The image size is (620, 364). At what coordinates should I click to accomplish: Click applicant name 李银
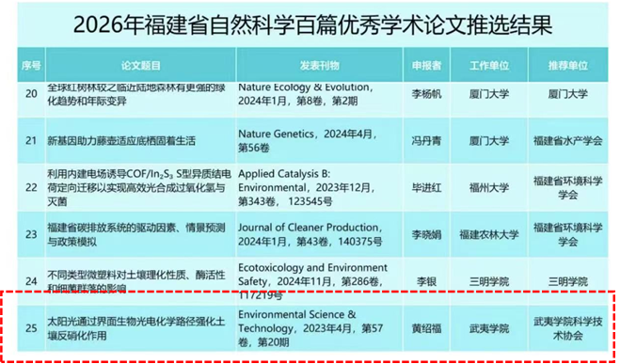click(426, 281)
